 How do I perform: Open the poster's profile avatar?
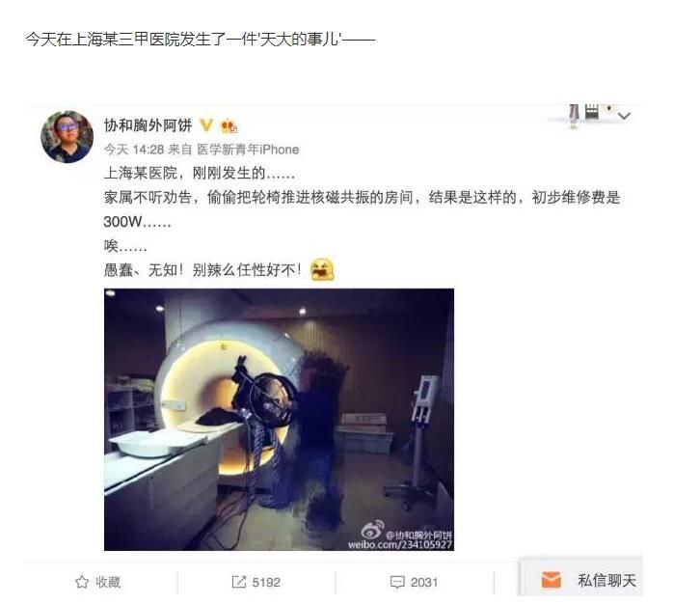click(x=67, y=137)
